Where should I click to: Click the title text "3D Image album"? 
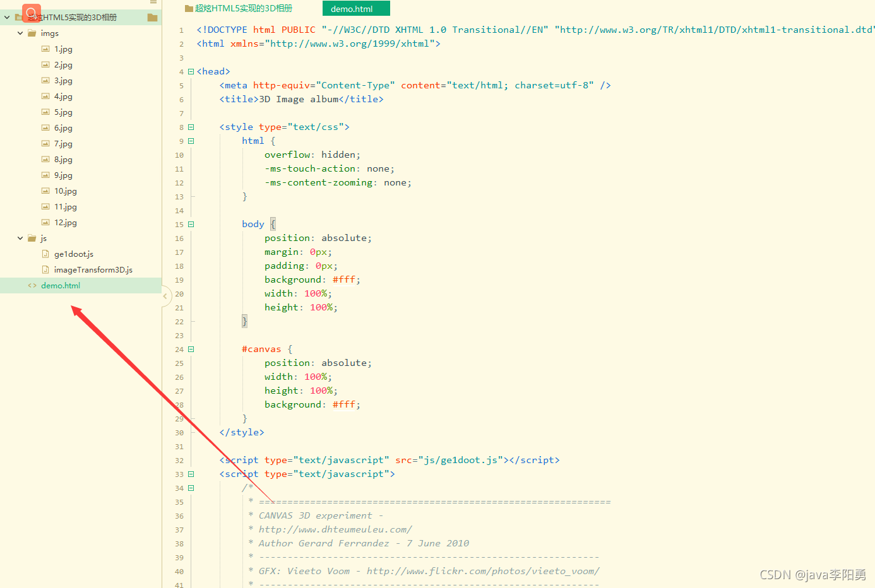click(x=299, y=99)
